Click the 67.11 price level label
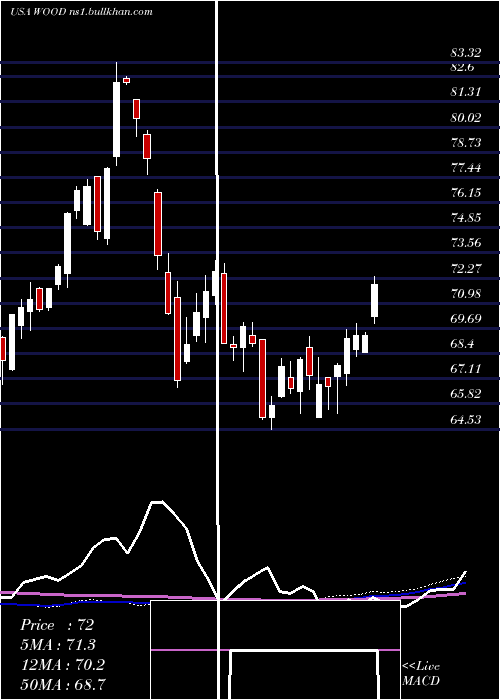This screenshot has height=700, width=500. tap(466, 369)
